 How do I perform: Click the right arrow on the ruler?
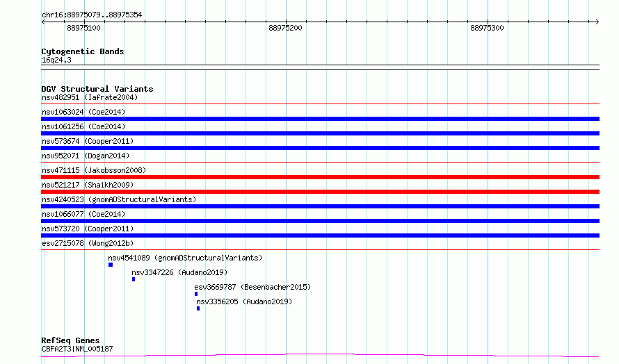(597, 22)
